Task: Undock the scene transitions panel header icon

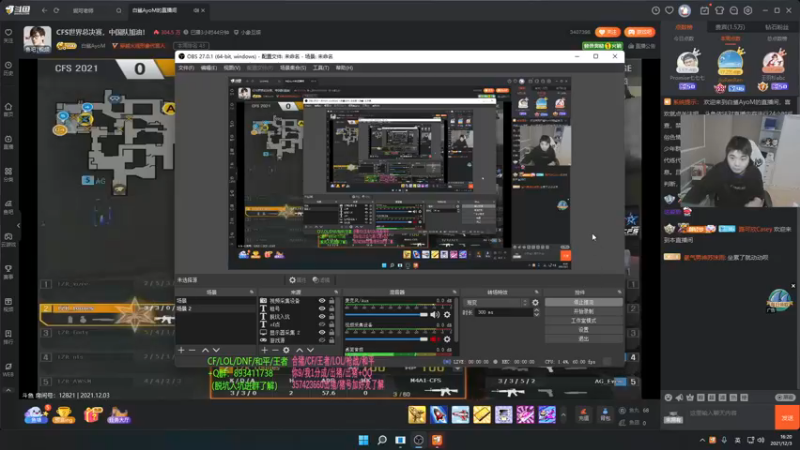Action: pyautogui.click(x=536, y=292)
